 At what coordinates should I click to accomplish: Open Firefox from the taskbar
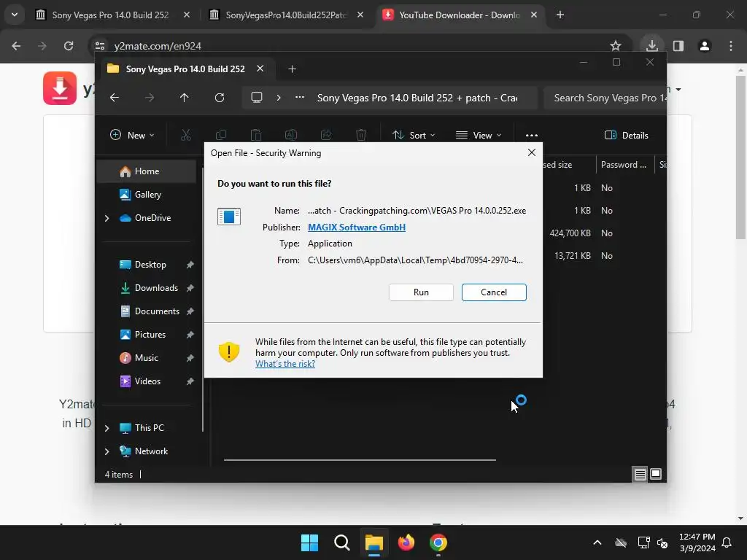pos(406,542)
